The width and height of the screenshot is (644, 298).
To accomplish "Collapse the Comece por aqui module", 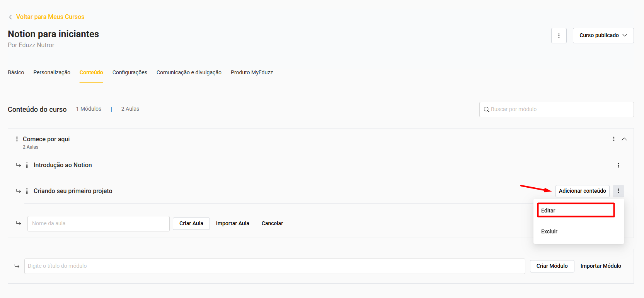I will pyautogui.click(x=624, y=139).
